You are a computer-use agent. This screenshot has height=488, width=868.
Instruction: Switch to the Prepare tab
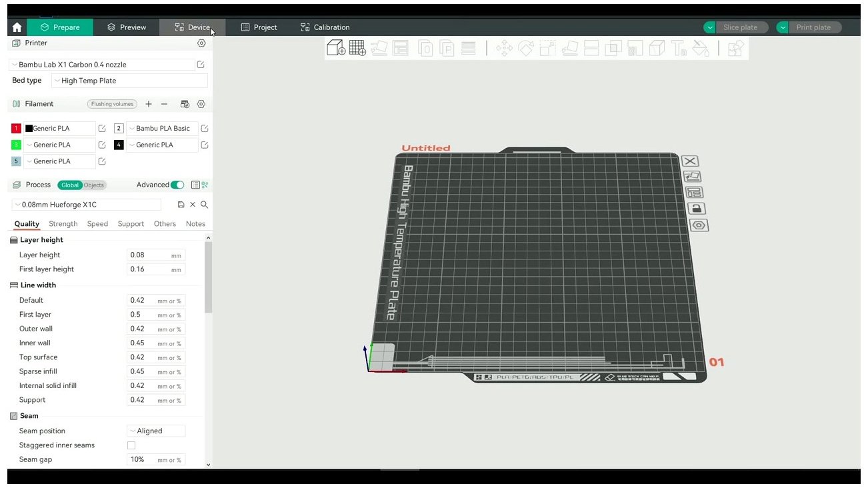coord(60,27)
